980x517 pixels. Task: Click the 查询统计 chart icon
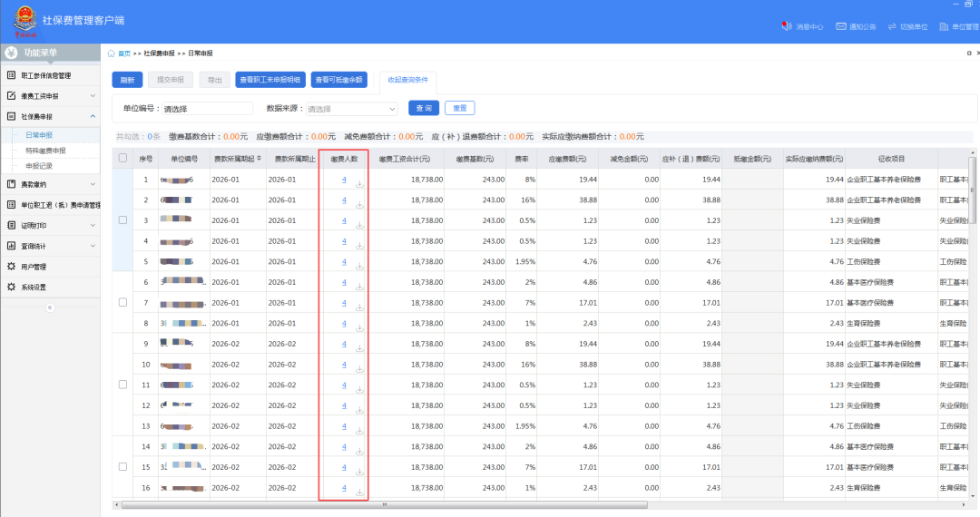[11, 246]
